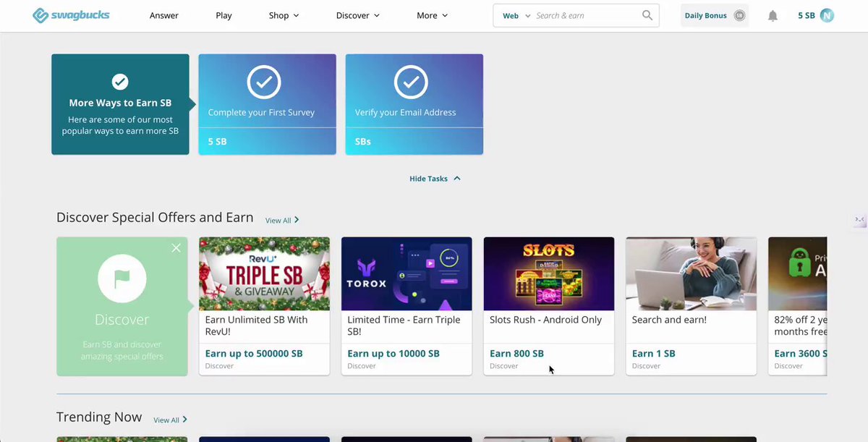This screenshot has height=442, width=868.
Task: Click the Trending Now heading
Action: point(99,417)
